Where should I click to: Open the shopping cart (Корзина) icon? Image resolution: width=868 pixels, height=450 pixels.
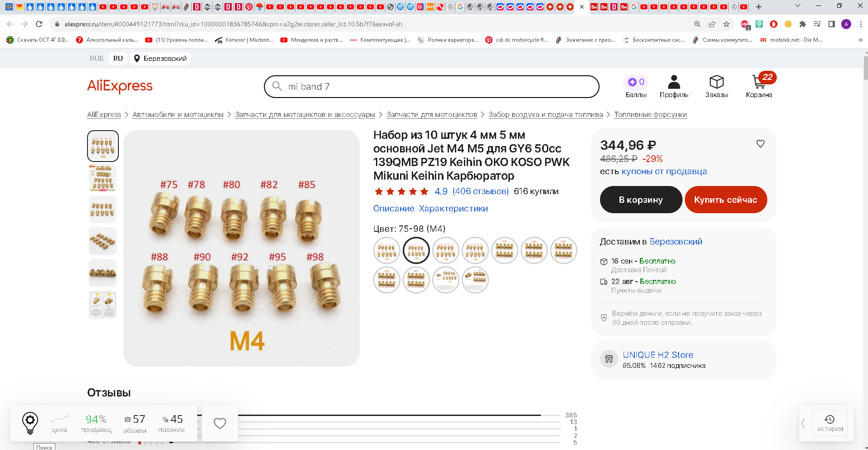tap(759, 83)
